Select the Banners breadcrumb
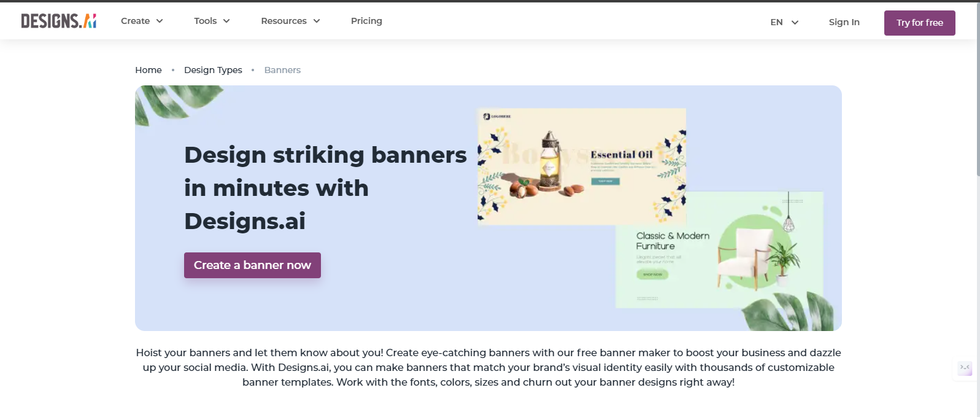This screenshot has width=980, height=417. click(x=282, y=70)
